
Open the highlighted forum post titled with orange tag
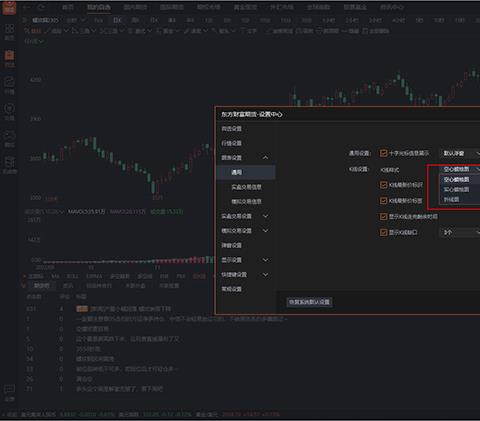pos(123,309)
